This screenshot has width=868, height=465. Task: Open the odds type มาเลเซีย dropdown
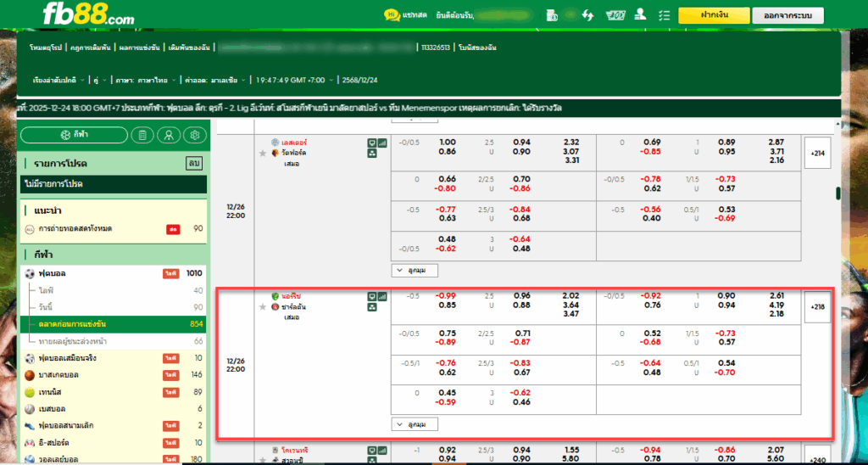(213, 80)
